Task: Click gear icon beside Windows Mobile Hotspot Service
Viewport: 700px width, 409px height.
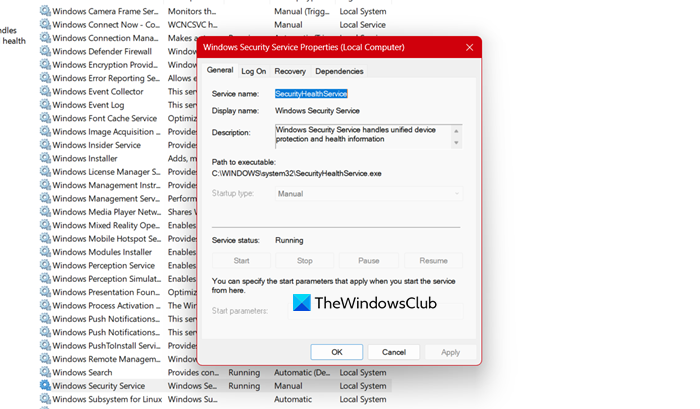Action: pos(45,238)
